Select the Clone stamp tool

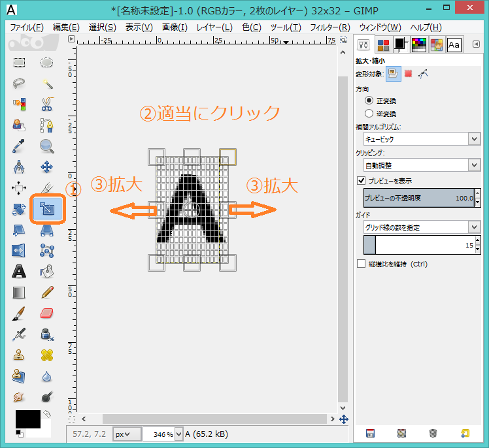pyautogui.click(x=19, y=355)
